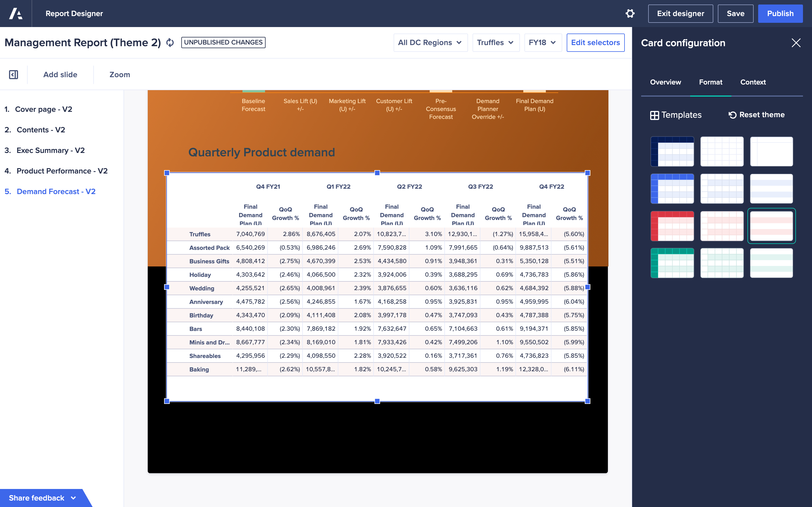Click the Edit selectors button
The width and height of the screenshot is (812, 507).
595,42
